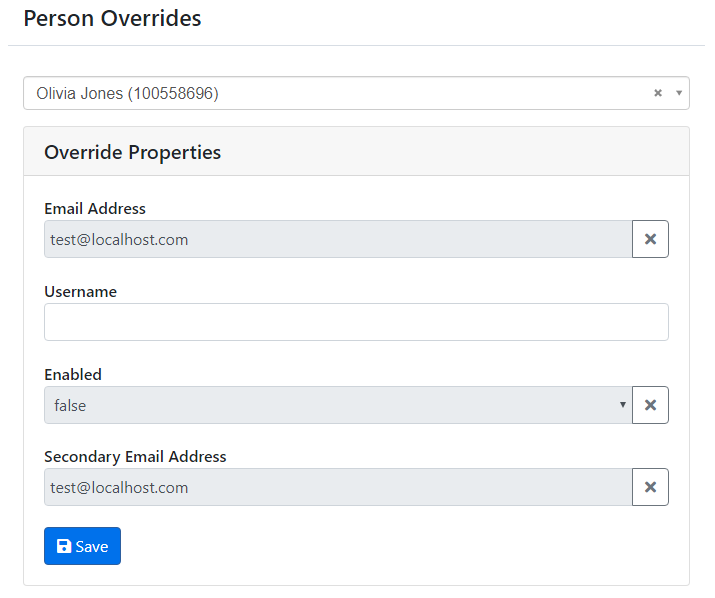The height and width of the screenshot is (598, 715).
Task: Expand the person selector dropdown arrow
Action: [x=679, y=93]
